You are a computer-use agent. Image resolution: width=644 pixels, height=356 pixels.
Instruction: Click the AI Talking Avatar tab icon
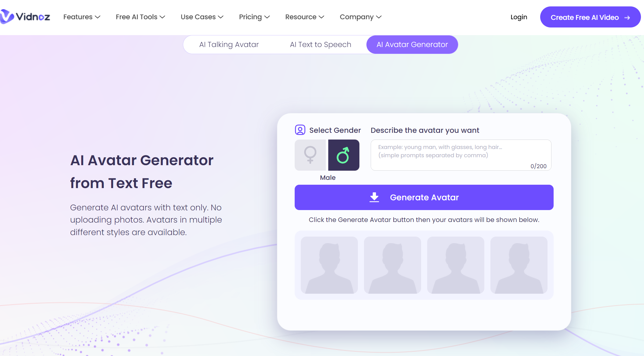tap(229, 44)
